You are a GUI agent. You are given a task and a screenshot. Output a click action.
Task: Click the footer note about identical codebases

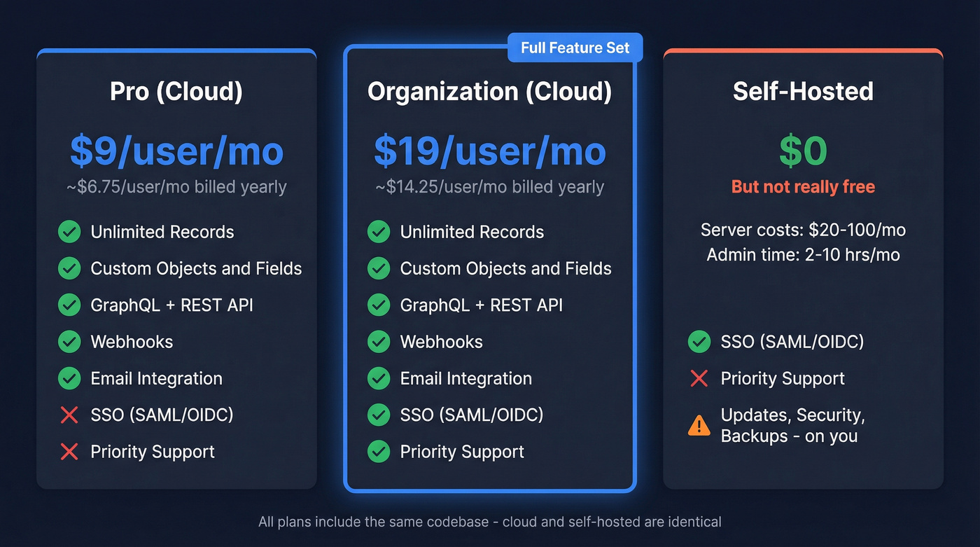[490, 522]
